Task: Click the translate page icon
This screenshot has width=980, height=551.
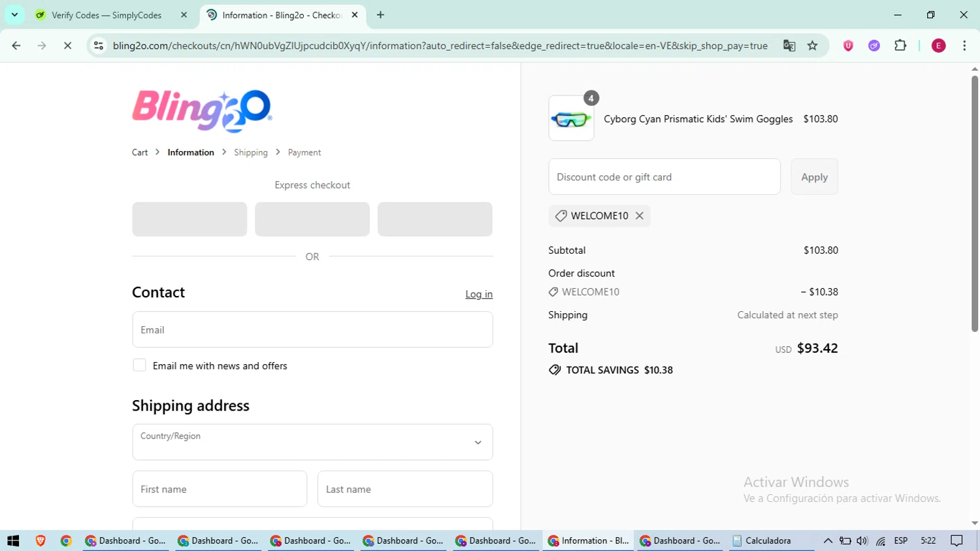Action: point(789,46)
